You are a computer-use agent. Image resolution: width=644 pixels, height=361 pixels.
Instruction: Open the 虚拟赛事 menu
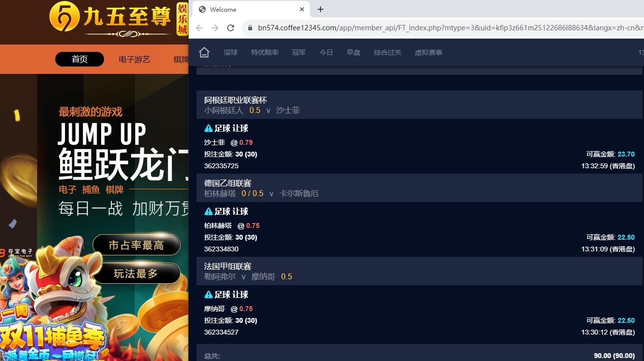tap(429, 52)
